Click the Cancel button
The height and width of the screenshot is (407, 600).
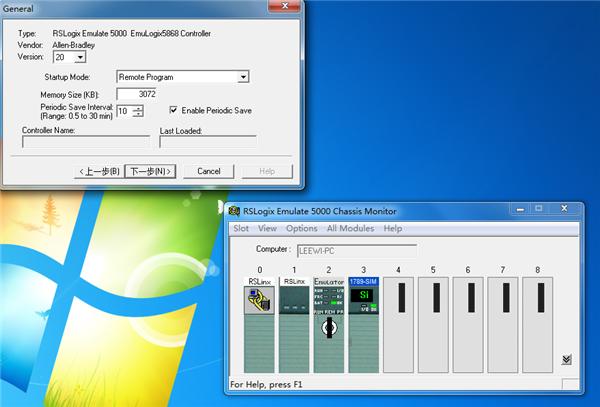coord(209,171)
